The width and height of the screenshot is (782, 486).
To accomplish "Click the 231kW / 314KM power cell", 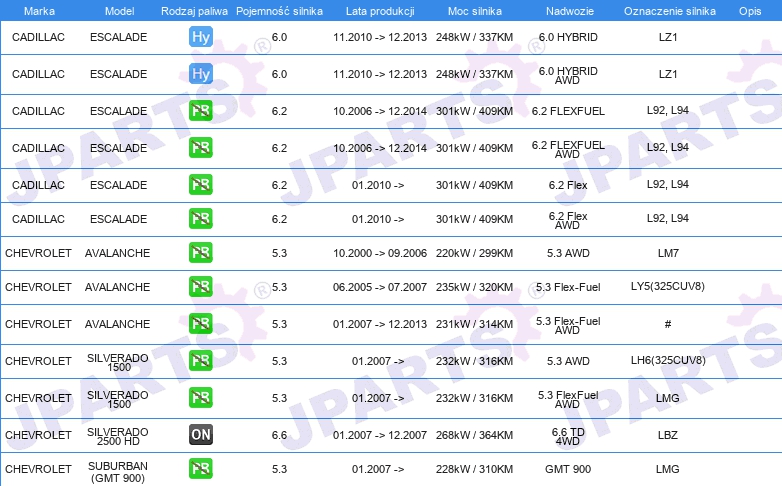I will 474,324.
